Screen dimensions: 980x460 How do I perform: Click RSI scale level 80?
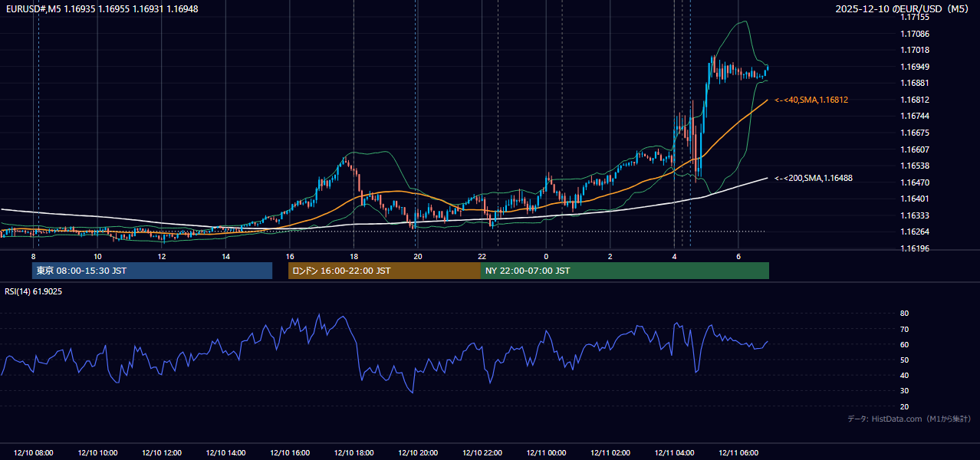point(904,314)
